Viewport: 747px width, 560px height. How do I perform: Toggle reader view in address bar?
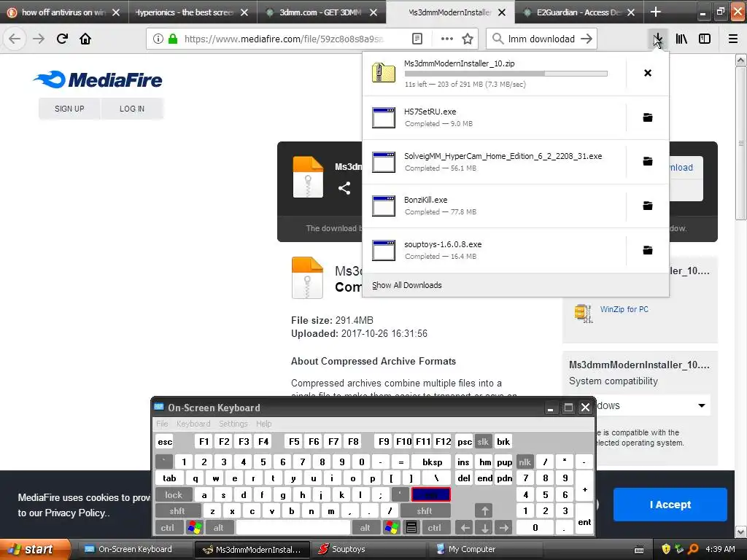417,39
